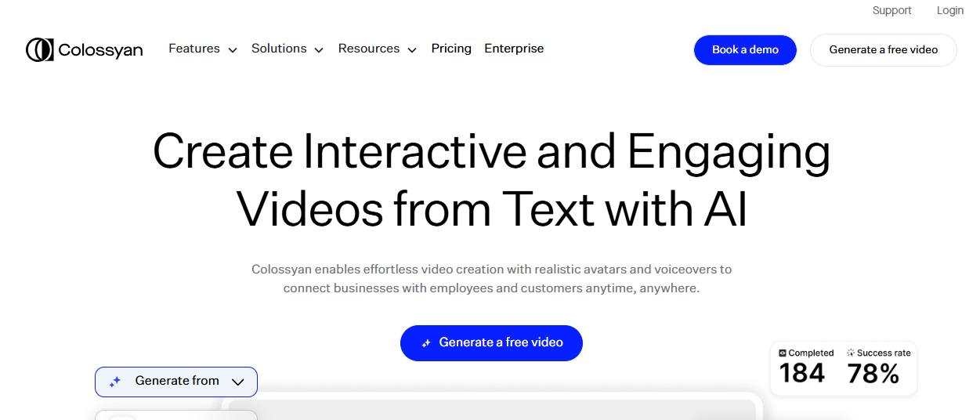Click the blue Generate a free video button
This screenshot has height=420, width=980.
tap(491, 343)
